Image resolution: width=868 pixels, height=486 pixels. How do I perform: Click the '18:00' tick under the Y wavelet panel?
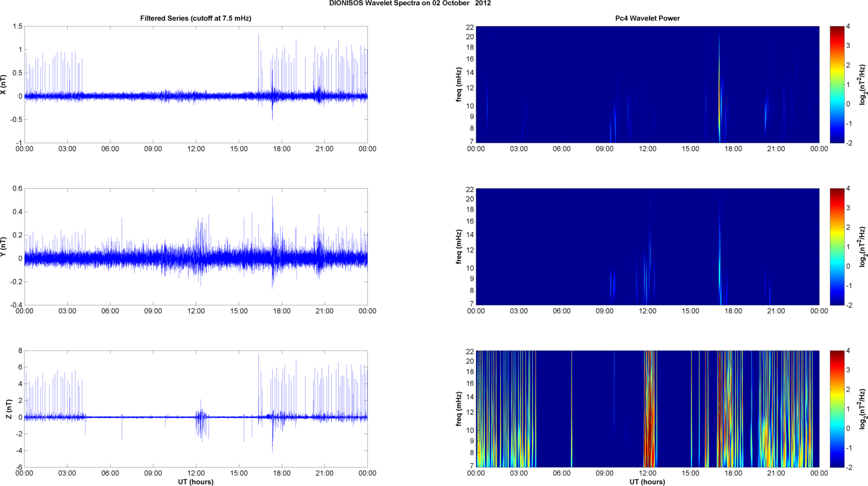(x=733, y=311)
